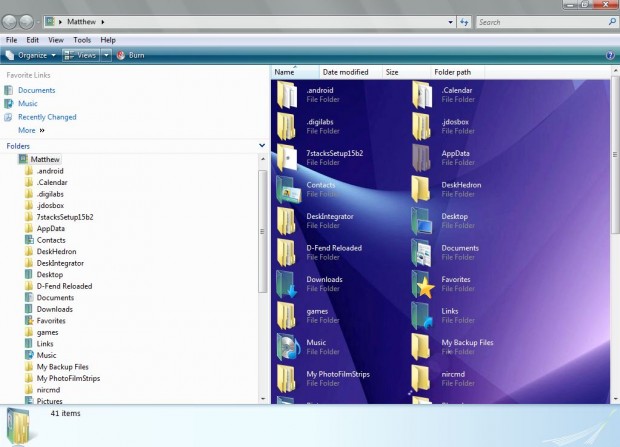The image size is (620, 447).
Task: Sort by Size column header
Action: coord(406,72)
